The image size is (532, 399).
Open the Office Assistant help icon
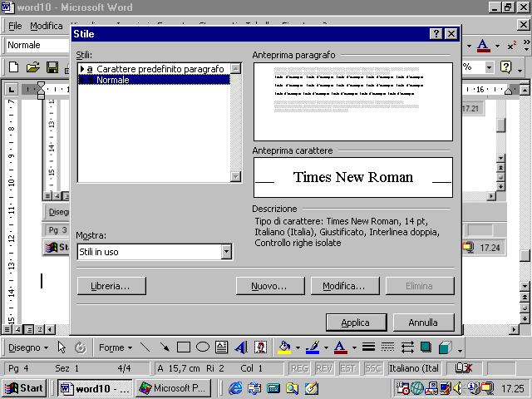505,67
